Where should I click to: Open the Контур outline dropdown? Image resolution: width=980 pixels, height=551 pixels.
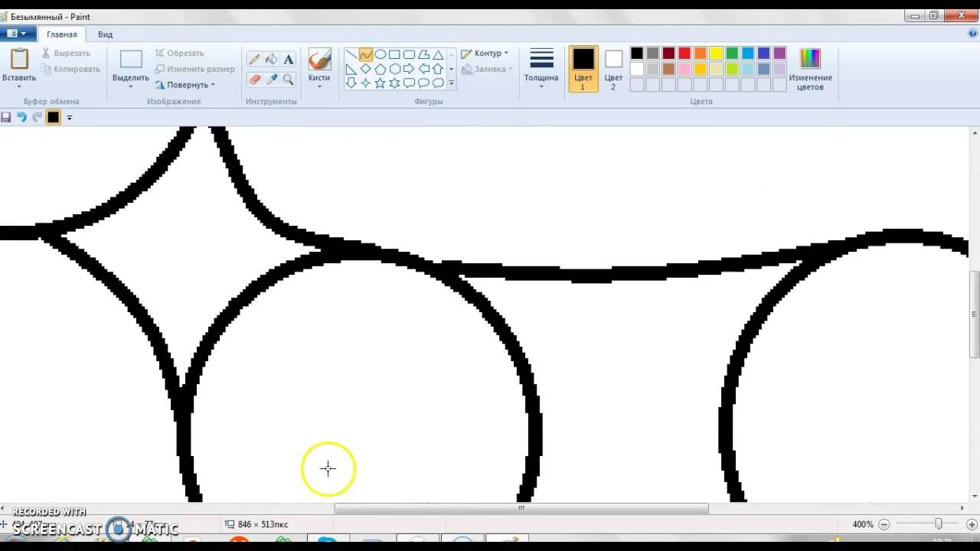[485, 54]
